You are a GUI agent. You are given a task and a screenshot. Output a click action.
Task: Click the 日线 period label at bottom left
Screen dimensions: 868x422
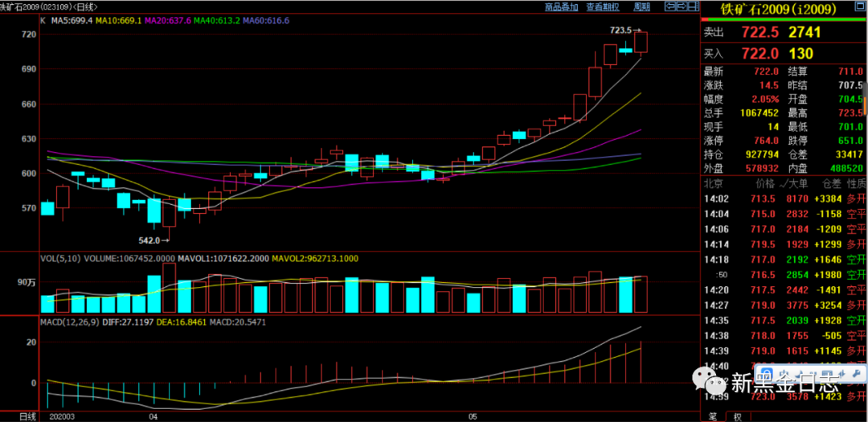pos(27,416)
